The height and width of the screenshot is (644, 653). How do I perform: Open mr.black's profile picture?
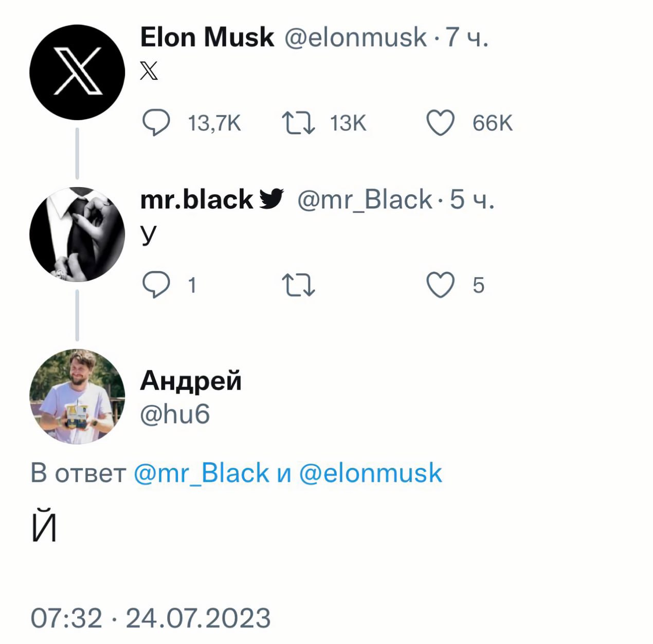pyautogui.click(x=77, y=234)
